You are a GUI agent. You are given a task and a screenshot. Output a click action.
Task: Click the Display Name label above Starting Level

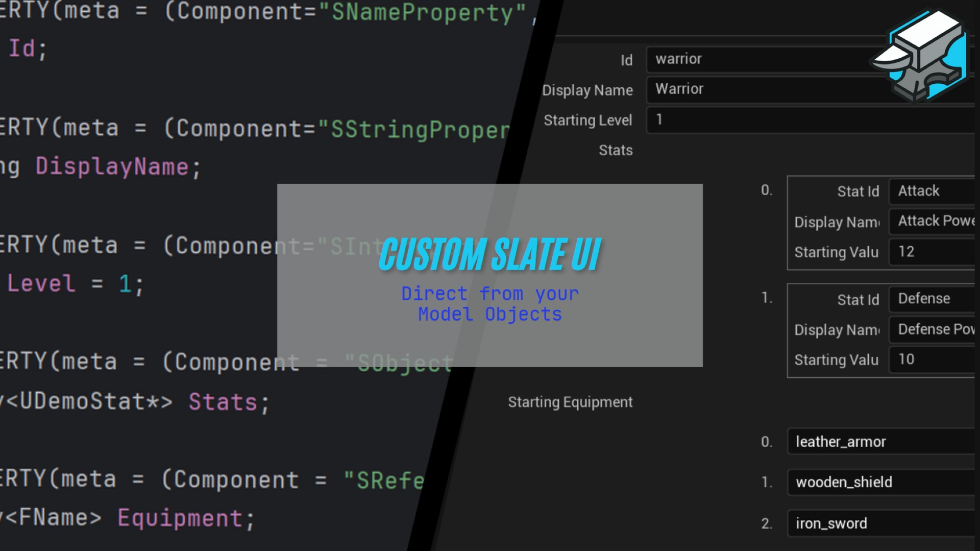[x=587, y=90]
